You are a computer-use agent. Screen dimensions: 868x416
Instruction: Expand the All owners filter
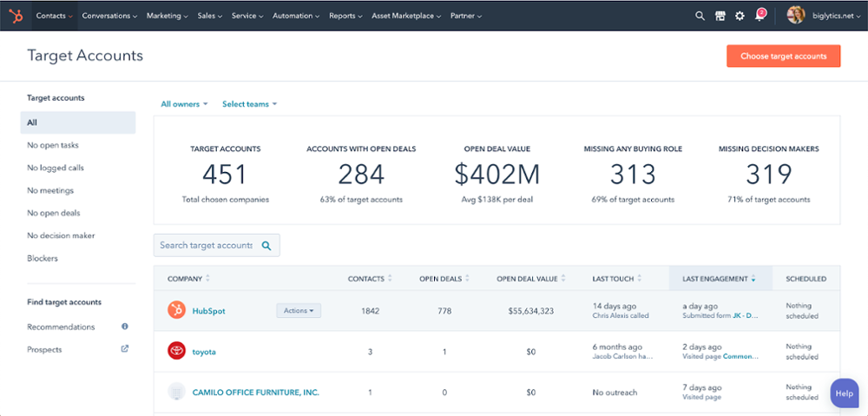pos(184,103)
